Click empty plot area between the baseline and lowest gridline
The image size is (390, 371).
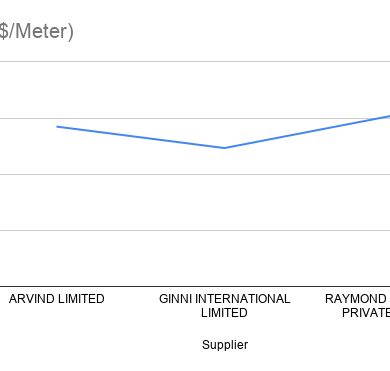[x=195, y=258]
